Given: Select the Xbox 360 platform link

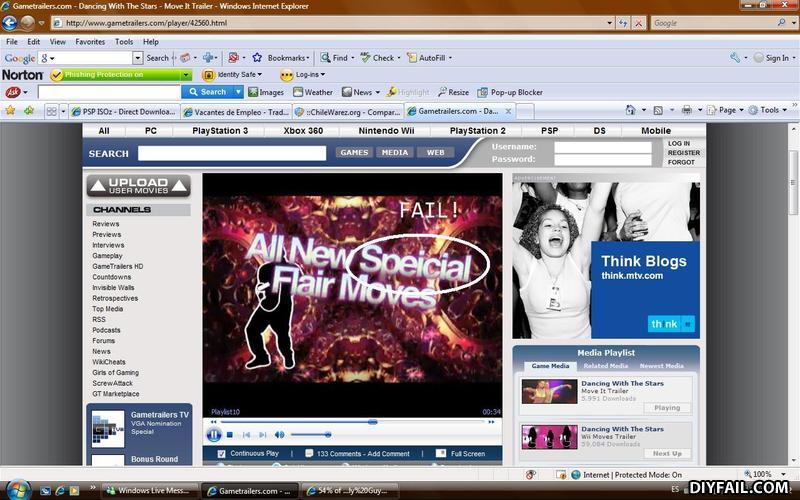Looking at the screenshot, I should pos(303,131).
